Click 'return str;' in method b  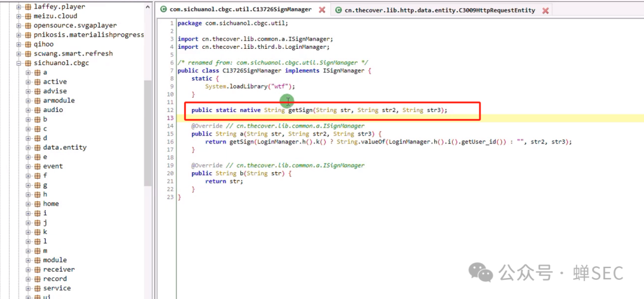[x=224, y=181]
